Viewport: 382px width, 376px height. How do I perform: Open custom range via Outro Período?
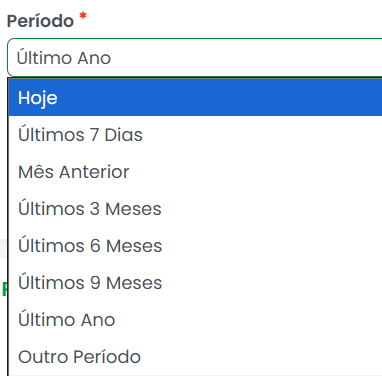pyautogui.click(x=195, y=357)
